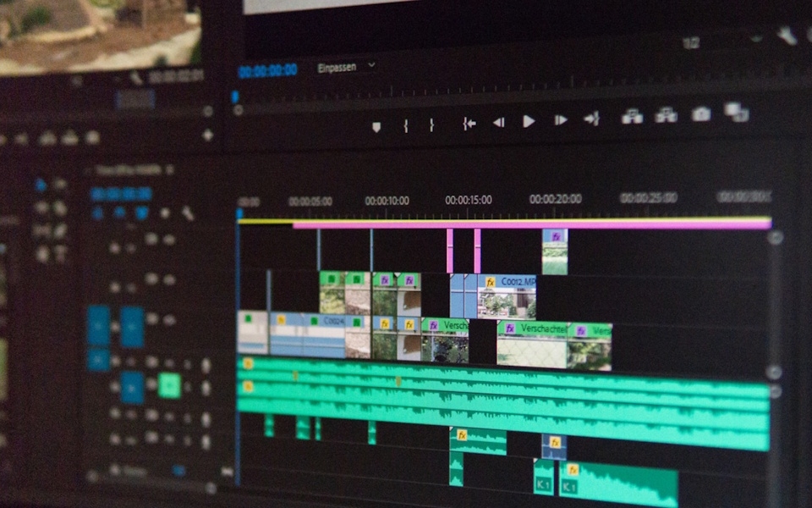Click the Play button in program monitor

point(528,121)
